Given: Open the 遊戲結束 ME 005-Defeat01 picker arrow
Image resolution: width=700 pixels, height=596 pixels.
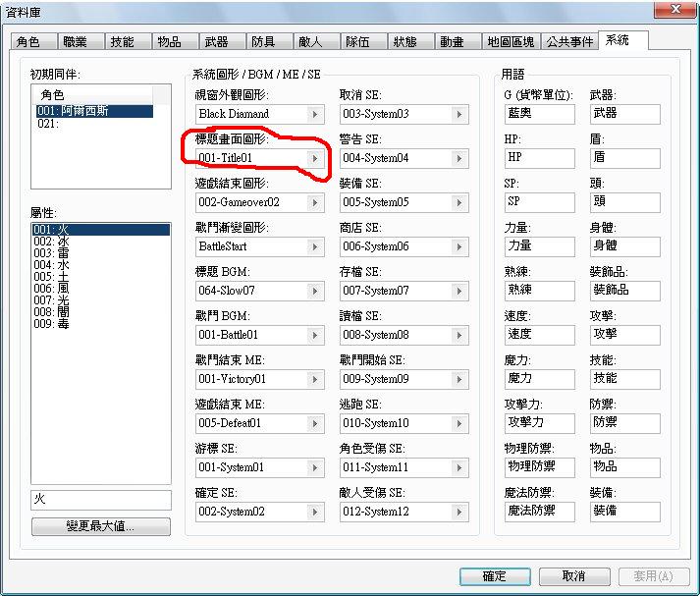Looking at the screenshot, I should point(315,423).
